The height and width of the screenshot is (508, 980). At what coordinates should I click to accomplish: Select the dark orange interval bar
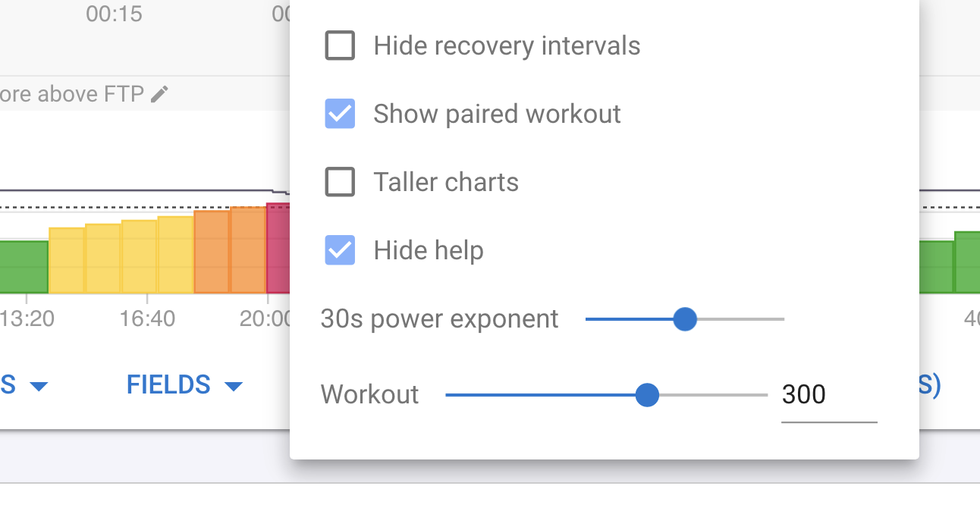212,252
